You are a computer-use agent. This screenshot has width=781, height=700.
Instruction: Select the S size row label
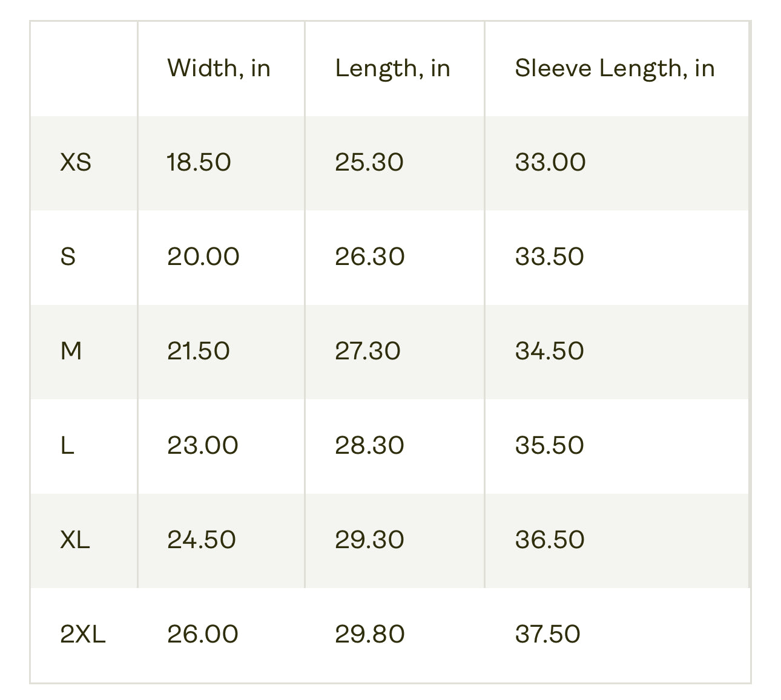[x=68, y=257]
